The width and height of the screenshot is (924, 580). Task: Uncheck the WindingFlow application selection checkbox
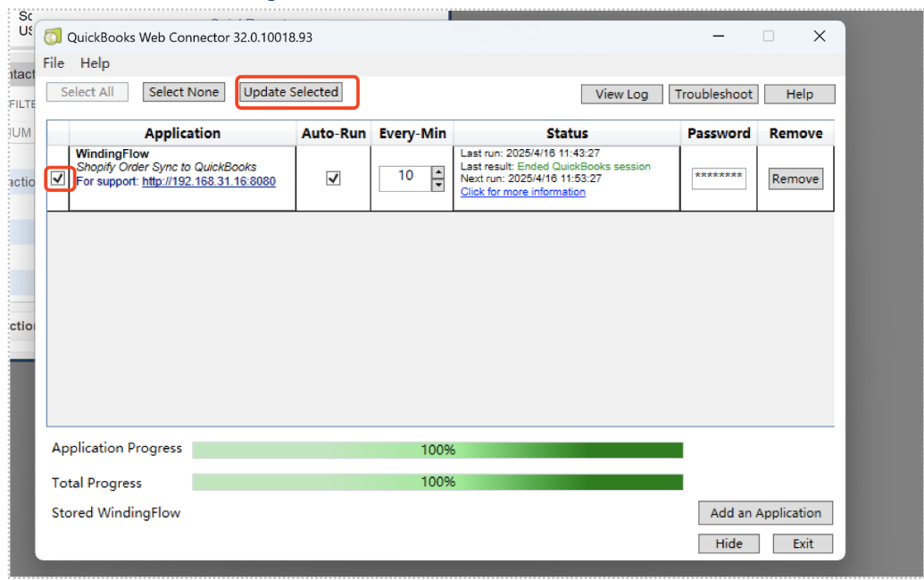pyautogui.click(x=58, y=178)
